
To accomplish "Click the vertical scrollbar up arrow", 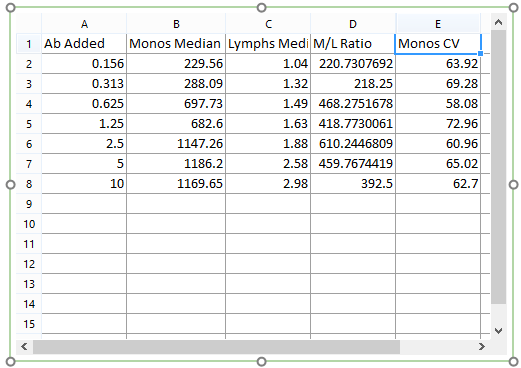I will click(x=498, y=22).
